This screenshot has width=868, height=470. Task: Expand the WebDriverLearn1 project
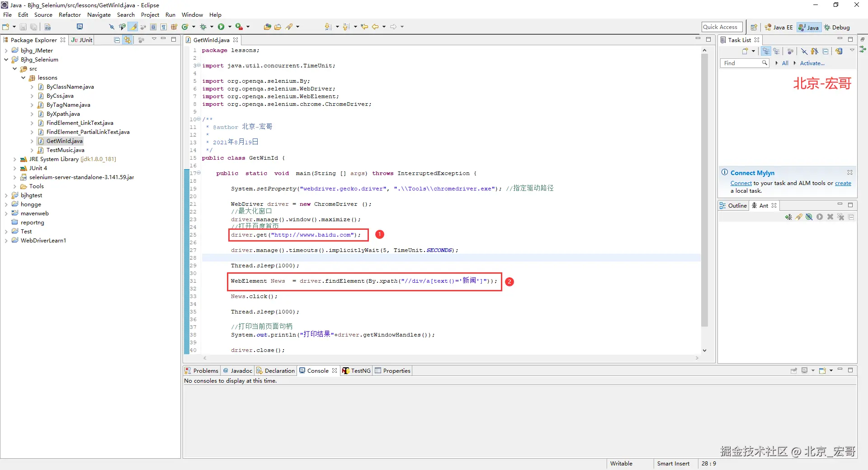(x=6, y=241)
